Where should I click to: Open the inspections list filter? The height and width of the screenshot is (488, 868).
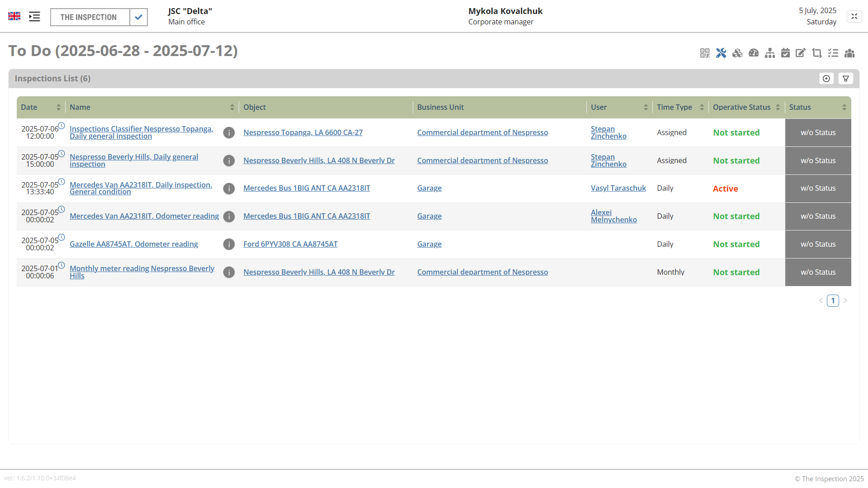point(846,79)
